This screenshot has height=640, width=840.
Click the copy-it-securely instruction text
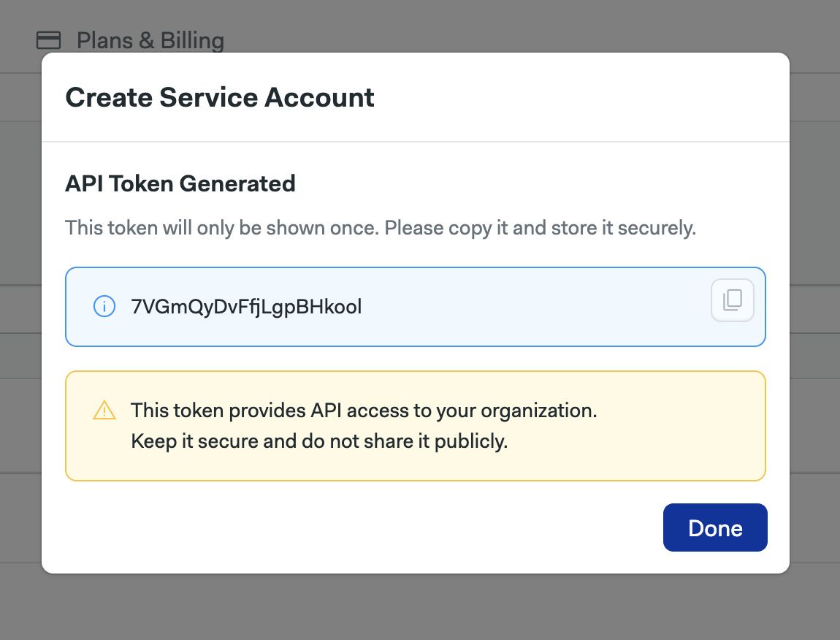click(x=381, y=228)
